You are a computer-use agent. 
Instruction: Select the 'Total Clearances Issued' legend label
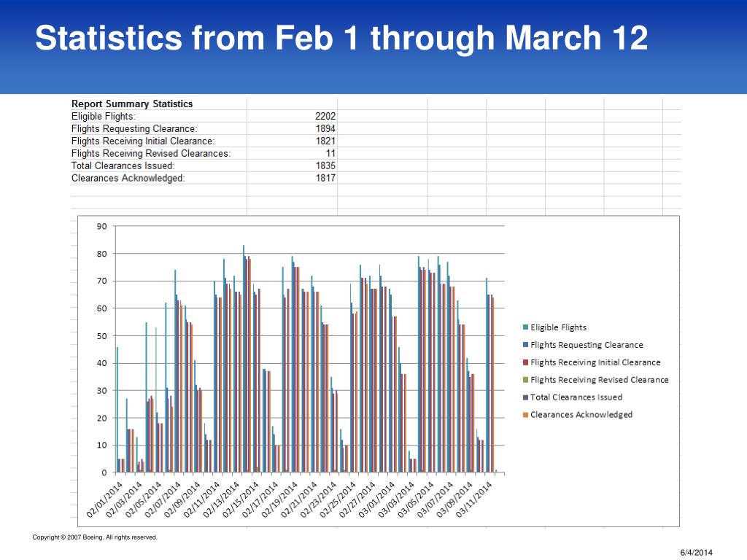tap(576, 397)
